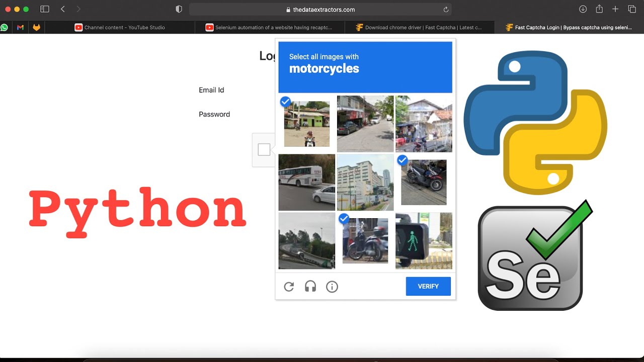
Task: Switch to Selenium automation recaptcha tab
Action: (x=269, y=28)
